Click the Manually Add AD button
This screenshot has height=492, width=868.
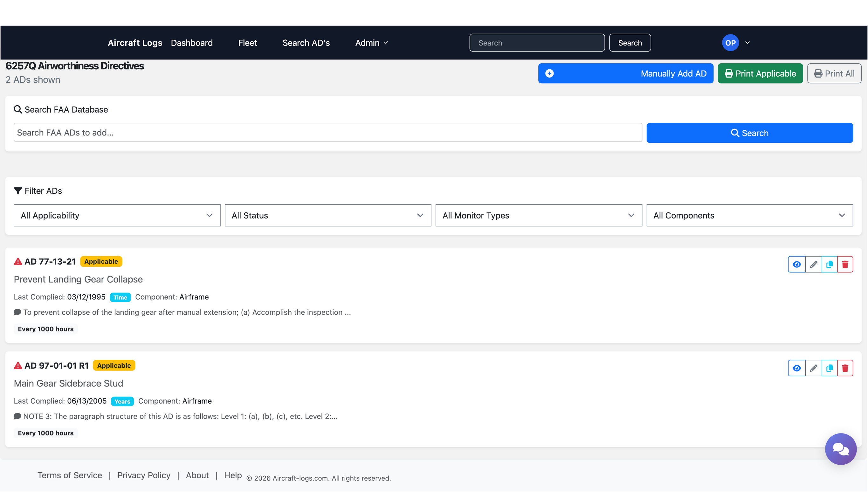625,73
